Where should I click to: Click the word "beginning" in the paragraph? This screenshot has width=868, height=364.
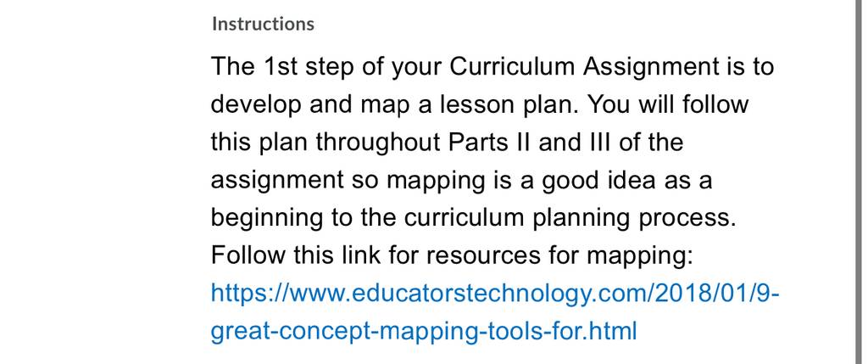click(x=267, y=219)
